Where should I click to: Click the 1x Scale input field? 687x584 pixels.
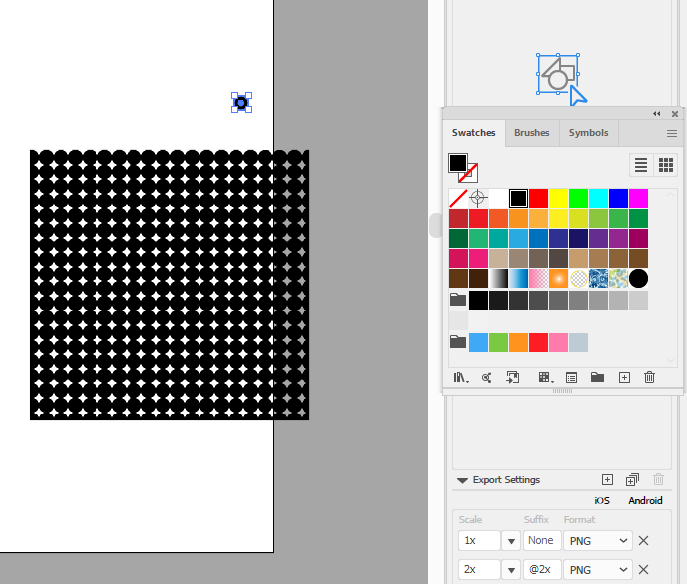[x=479, y=541]
